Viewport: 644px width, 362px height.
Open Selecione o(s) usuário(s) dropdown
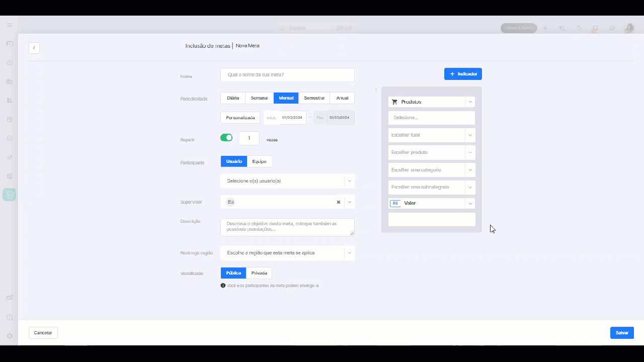click(x=287, y=181)
